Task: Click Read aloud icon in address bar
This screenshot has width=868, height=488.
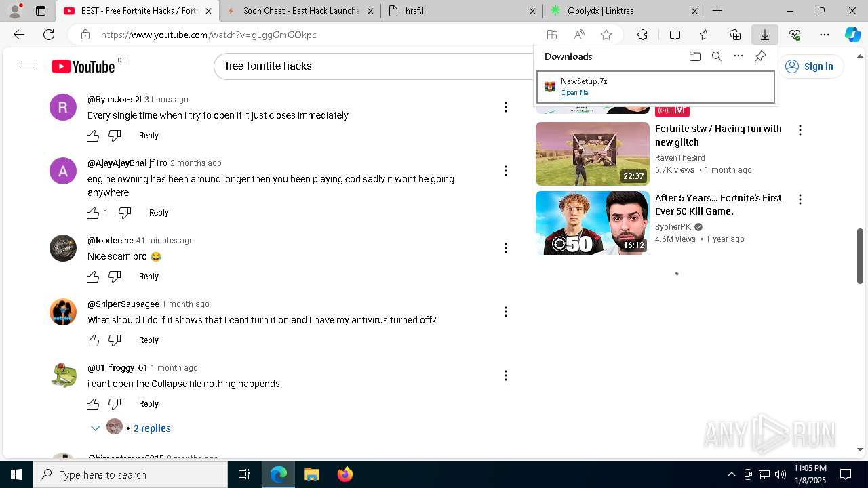Action: 579,35
